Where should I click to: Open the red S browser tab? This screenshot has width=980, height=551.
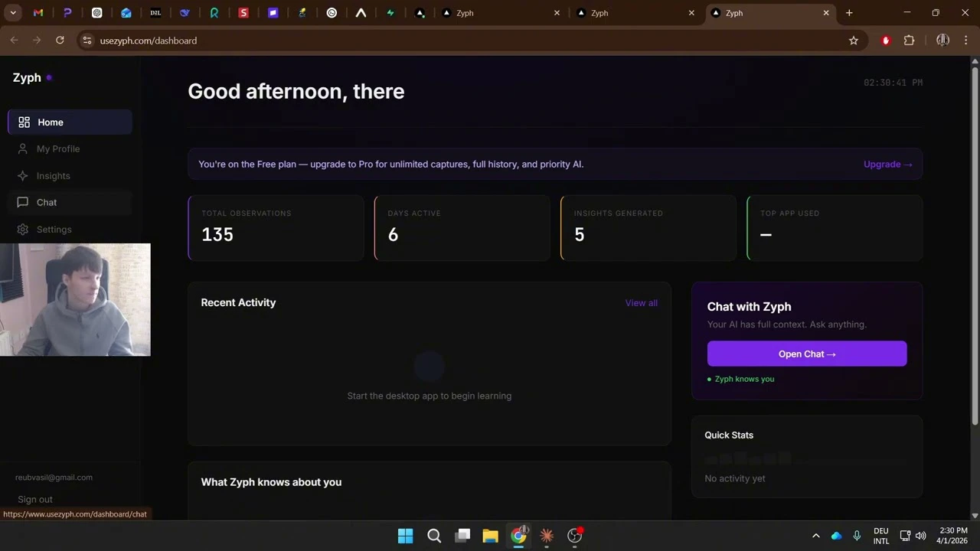point(243,13)
